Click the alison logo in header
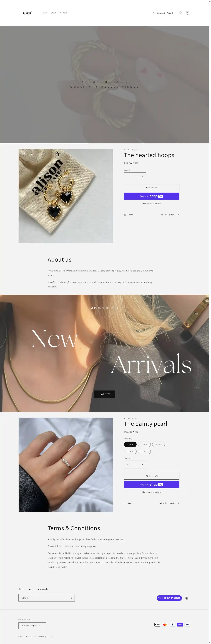 click(x=27, y=13)
